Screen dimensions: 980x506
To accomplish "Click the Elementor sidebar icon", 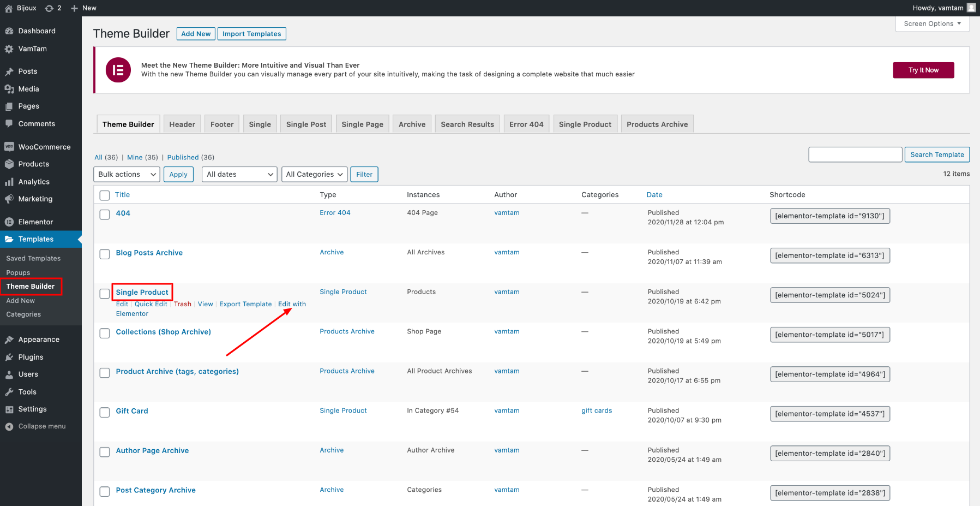I will coord(9,222).
